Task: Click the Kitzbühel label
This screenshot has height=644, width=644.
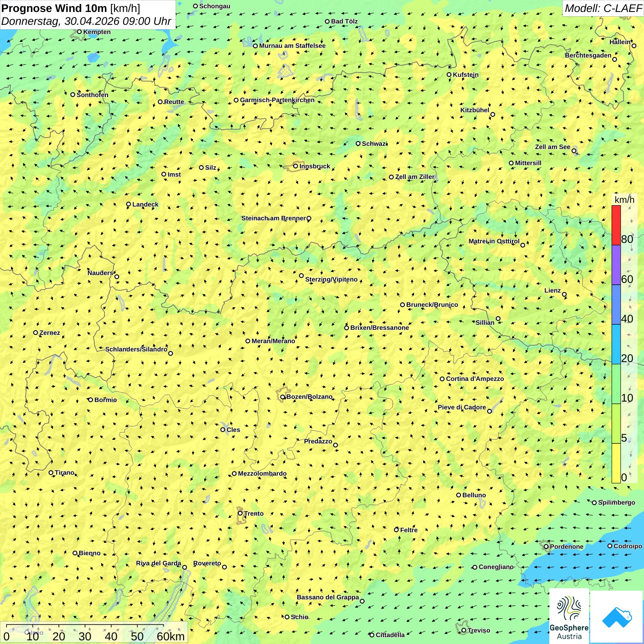Action: click(x=475, y=110)
